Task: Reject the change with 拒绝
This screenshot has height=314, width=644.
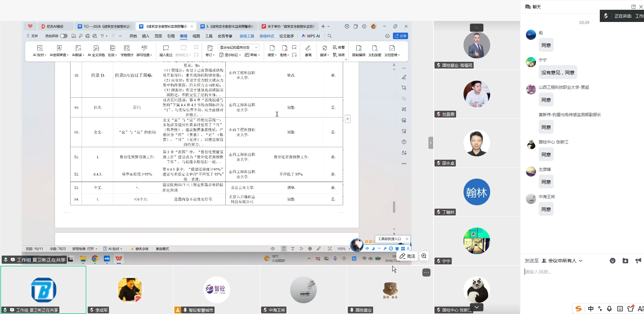Action: tap(284, 51)
